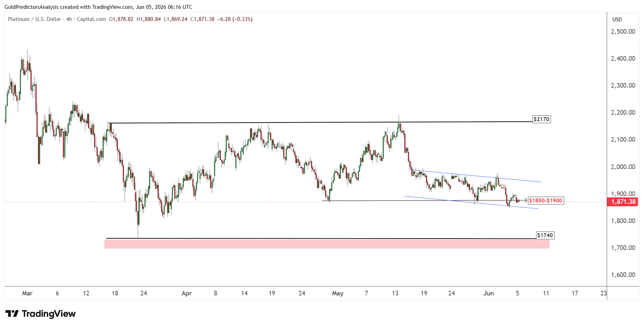Click the 11 date label on time axis
The height and width of the screenshot is (327, 644).
click(x=546, y=293)
